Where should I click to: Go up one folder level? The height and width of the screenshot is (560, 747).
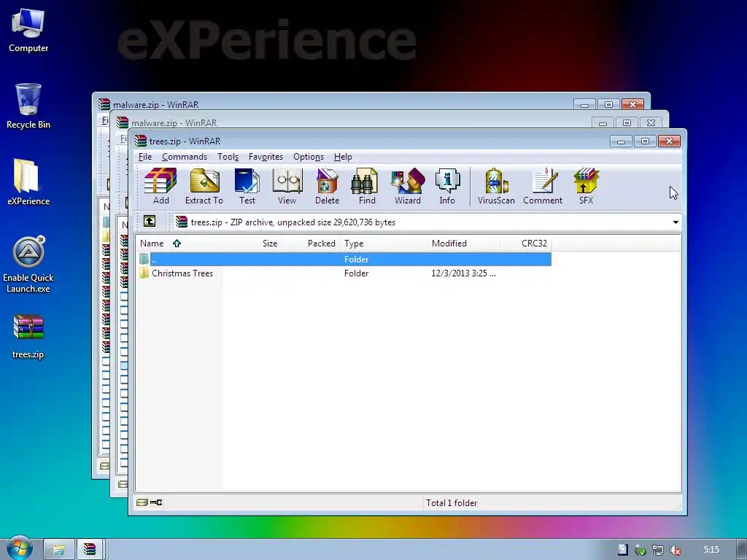pos(150,222)
